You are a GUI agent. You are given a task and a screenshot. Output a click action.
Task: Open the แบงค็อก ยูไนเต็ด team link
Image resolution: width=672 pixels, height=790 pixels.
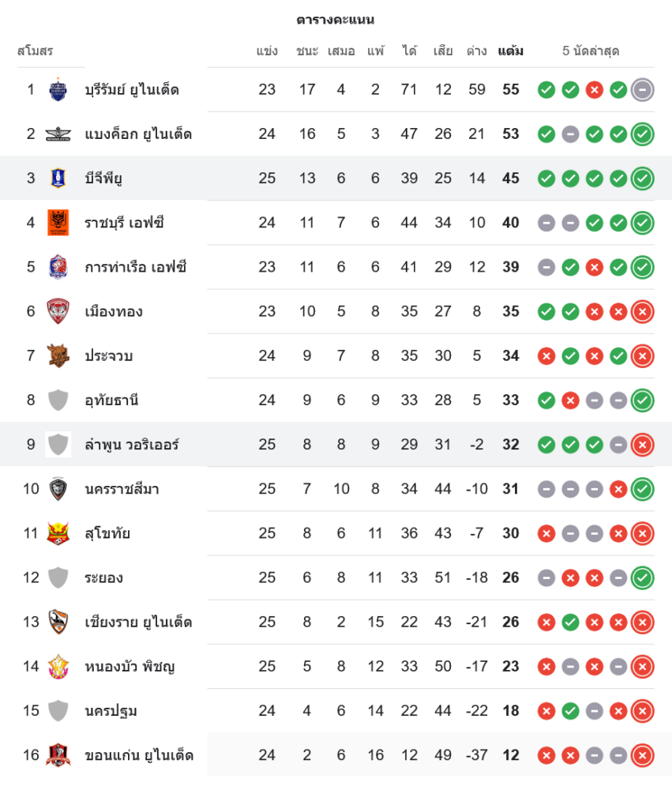[x=138, y=134]
